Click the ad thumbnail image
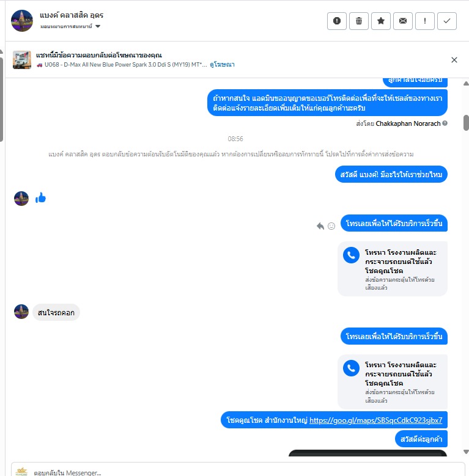469x476 pixels. coord(22,60)
